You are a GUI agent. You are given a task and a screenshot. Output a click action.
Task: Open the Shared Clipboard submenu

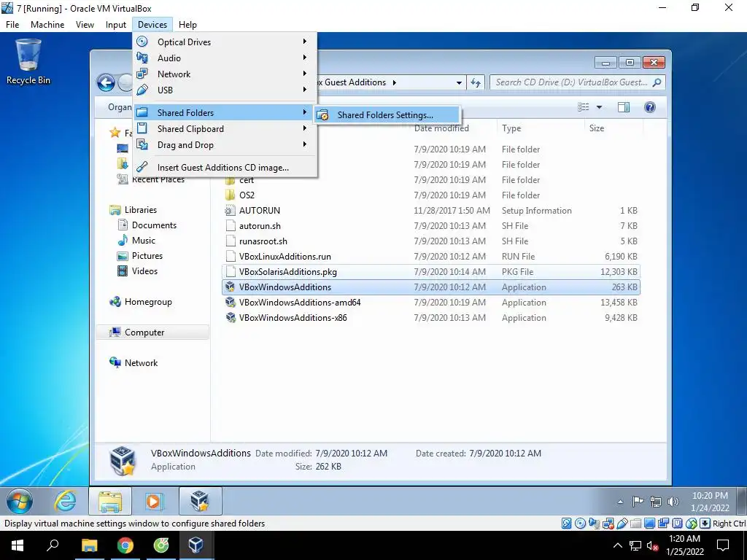pyautogui.click(x=225, y=128)
